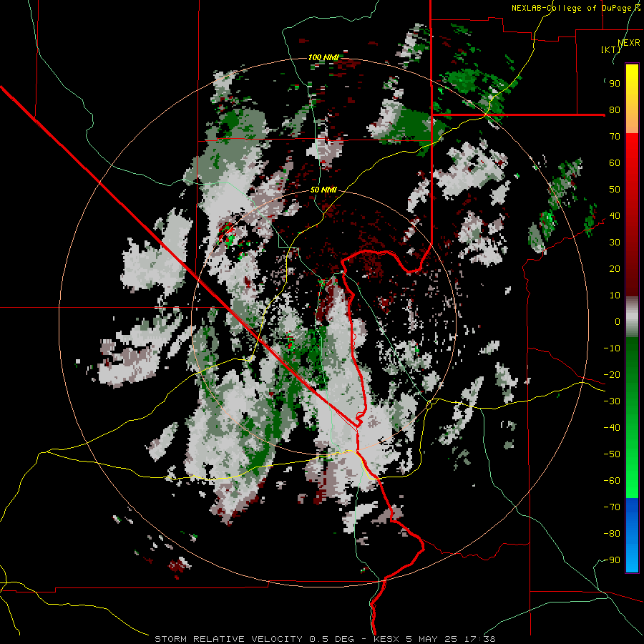Select the -70 label on velocity scale
This screenshot has width=644, height=644.
612,507
